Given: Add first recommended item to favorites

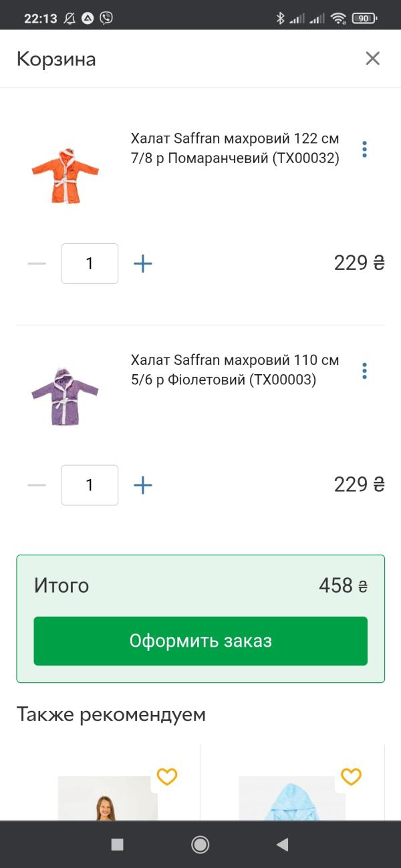Looking at the screenshot, I should pos(167,776).
